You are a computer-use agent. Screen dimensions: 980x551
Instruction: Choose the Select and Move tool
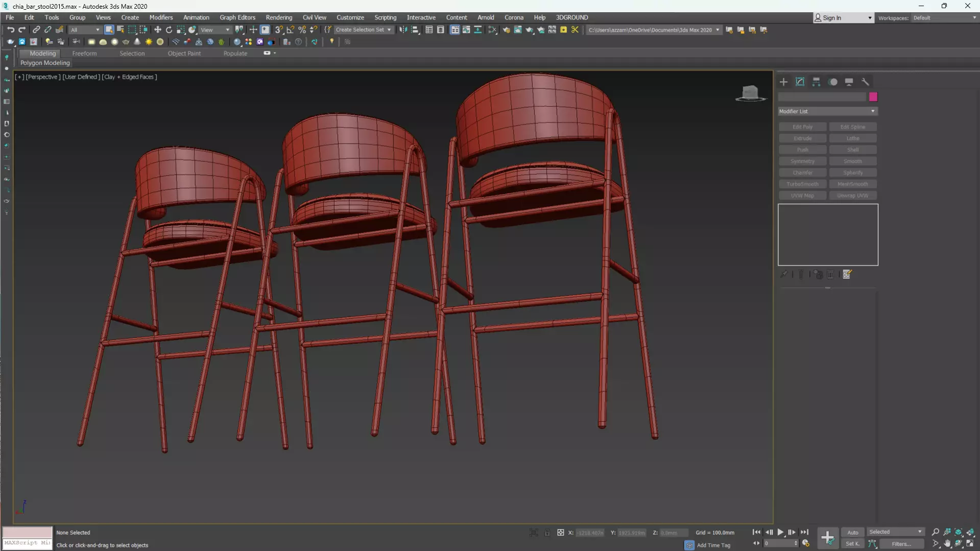158,30
